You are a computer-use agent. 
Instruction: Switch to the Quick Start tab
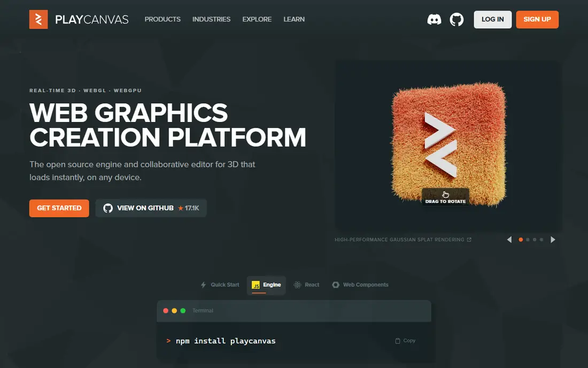coord(220,285)
